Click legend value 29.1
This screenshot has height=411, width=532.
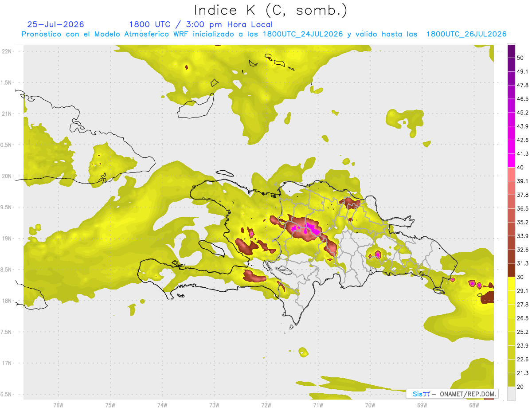(523, 290)
